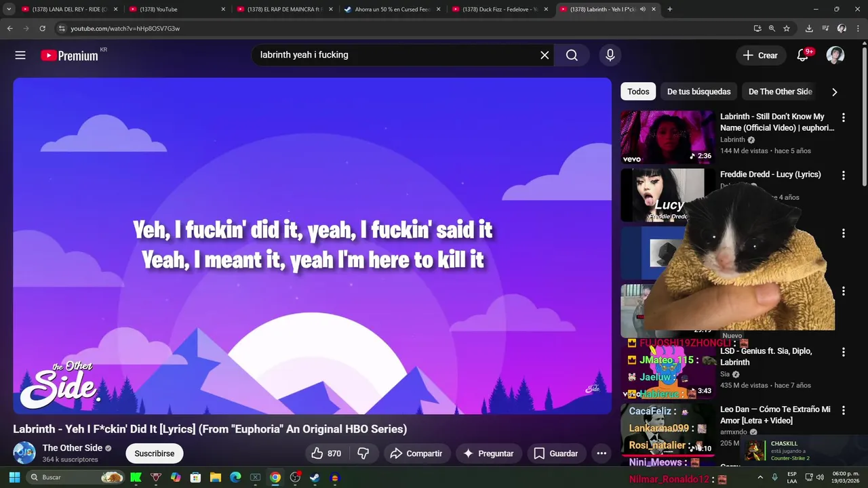Viewport: 868px width, 488px height.
Task: Save the video with Guardar
Action: [x=556, y=453]
